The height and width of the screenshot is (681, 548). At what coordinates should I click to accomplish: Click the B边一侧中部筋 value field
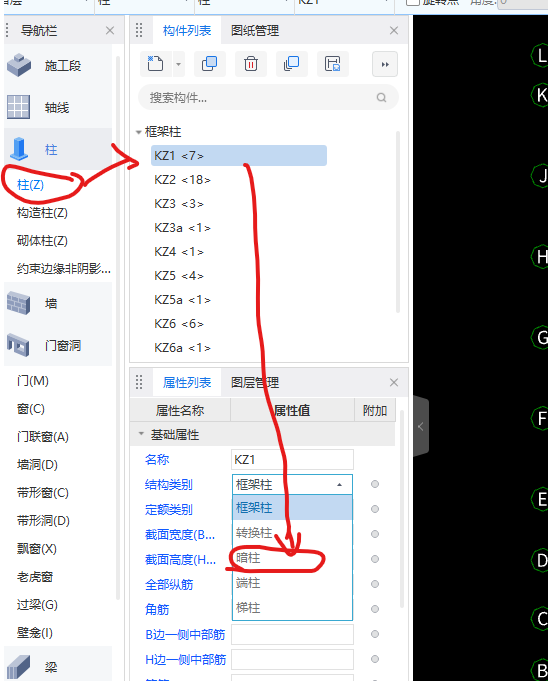pos(292,635)
